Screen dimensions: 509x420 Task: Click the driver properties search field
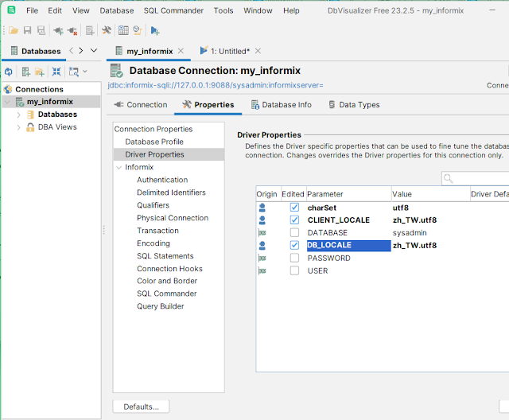click(x=476, y=178)
